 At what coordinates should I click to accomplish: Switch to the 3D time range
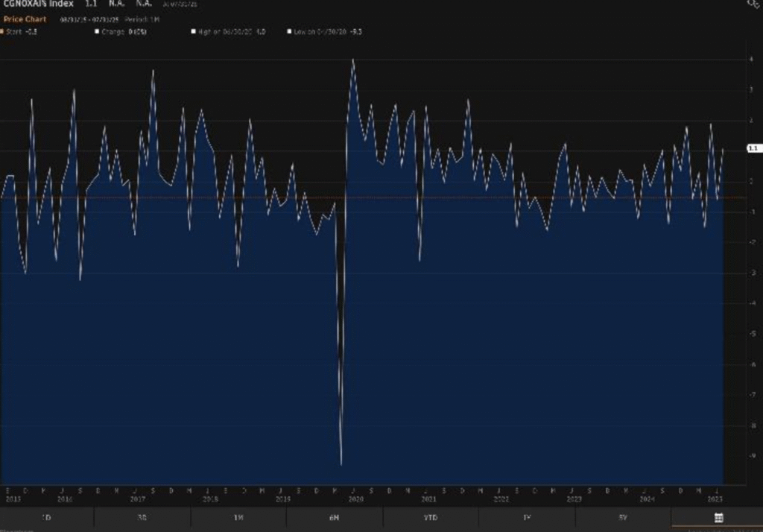point(142,517)
